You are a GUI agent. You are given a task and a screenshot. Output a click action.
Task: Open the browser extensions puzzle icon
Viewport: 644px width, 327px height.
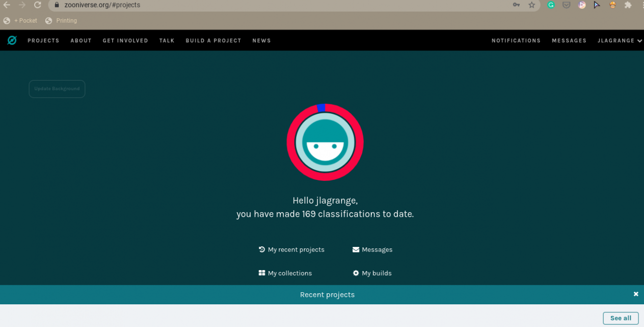pyautogui.click(x=628, y=5)
